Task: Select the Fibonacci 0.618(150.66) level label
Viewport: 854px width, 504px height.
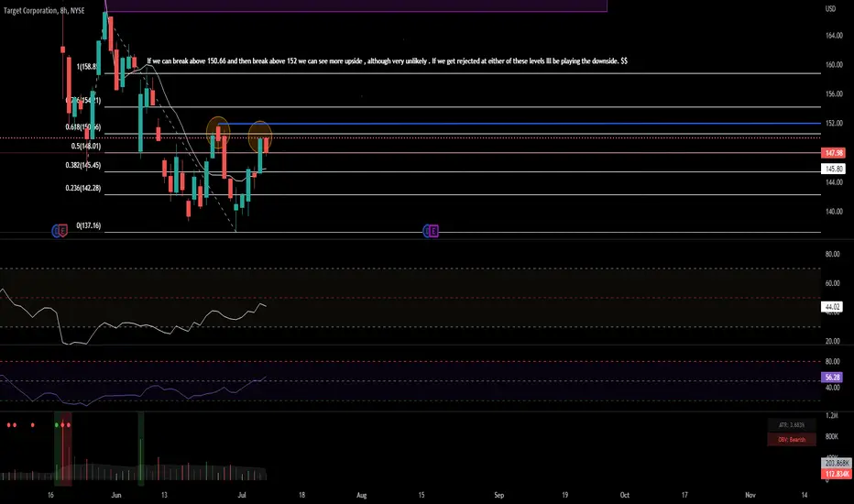Action: 82,127
